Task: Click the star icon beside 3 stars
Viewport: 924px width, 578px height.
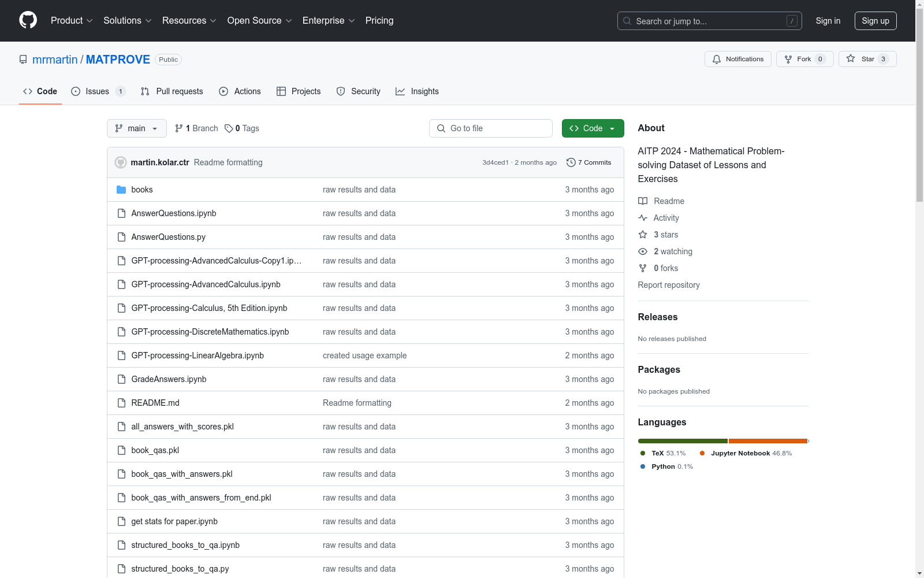Action: 643,235
